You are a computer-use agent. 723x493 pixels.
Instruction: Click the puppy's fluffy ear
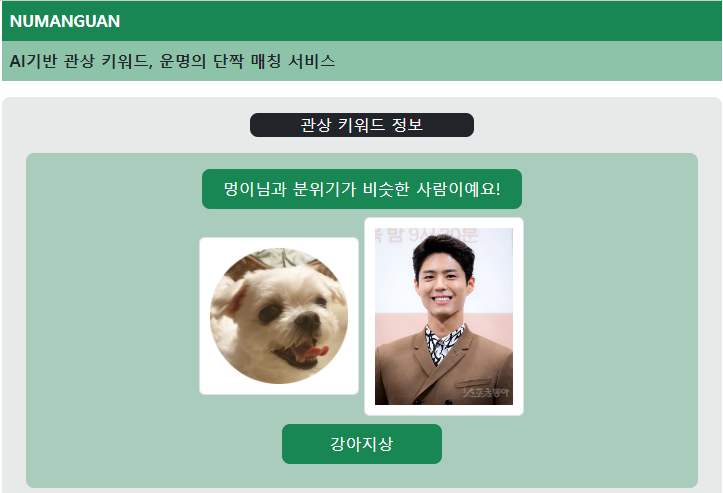click(234, 295)
